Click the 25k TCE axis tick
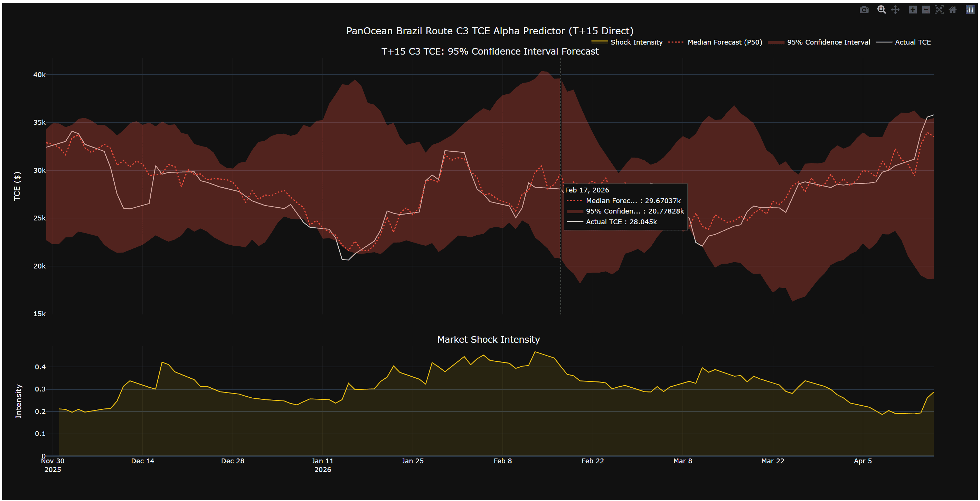 [x=39, y=218]
